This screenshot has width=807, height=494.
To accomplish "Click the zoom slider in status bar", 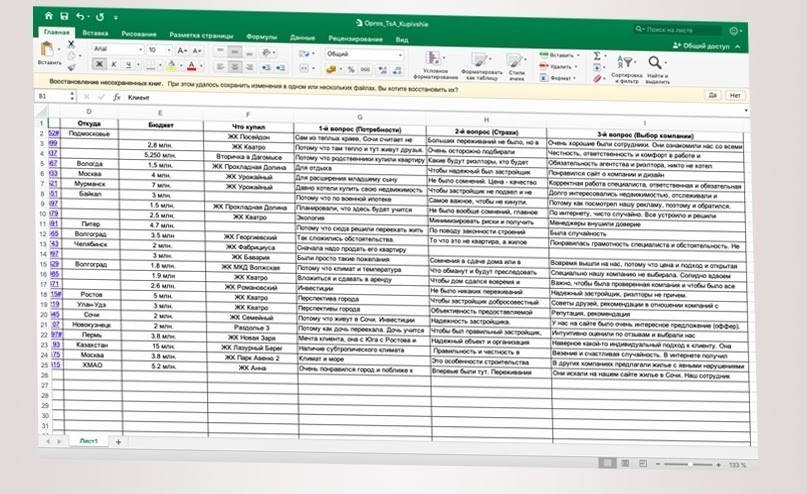I will pos(689,465).
